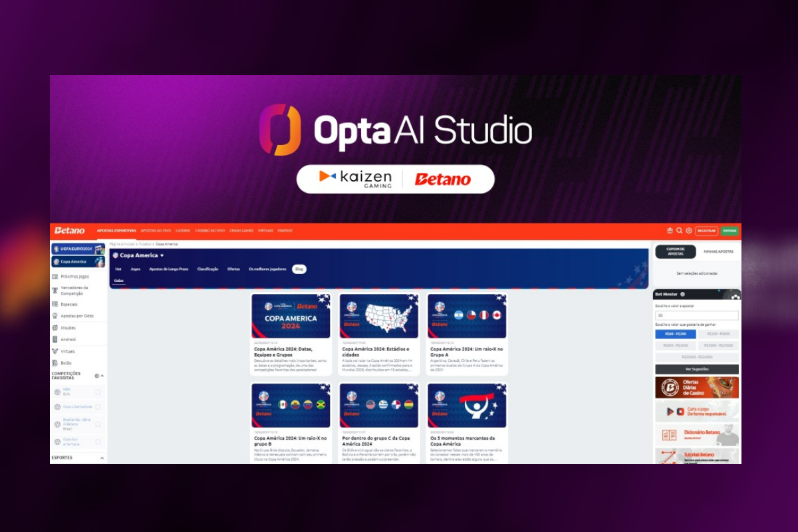Tick the Brasileirão Série A checkbox
Viewport: 798px width, 532px height.
point(98,424)
